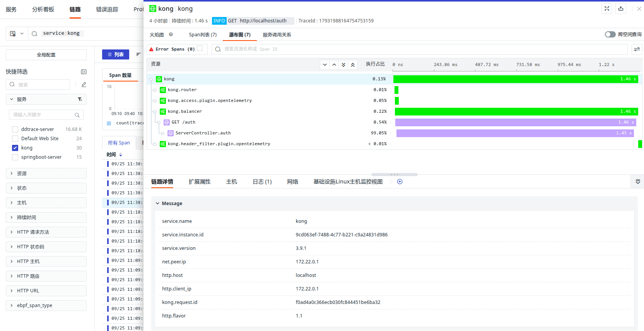644x331 pixels.
Task: Open the 日志 (1) tab
Action: (262, 182)
